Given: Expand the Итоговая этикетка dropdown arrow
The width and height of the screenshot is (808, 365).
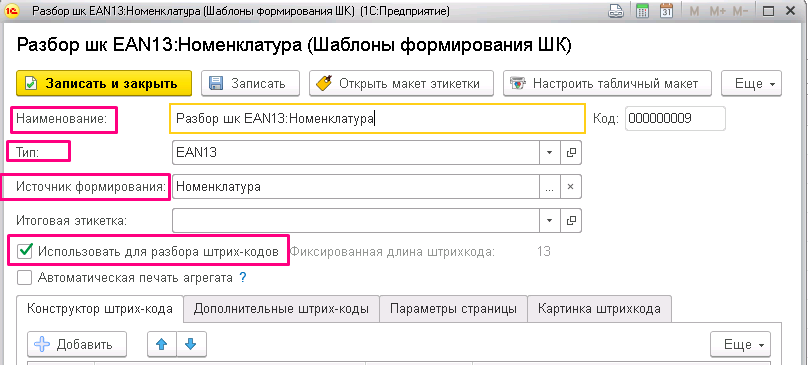Looking at the screenshot, I should [549, 220].
